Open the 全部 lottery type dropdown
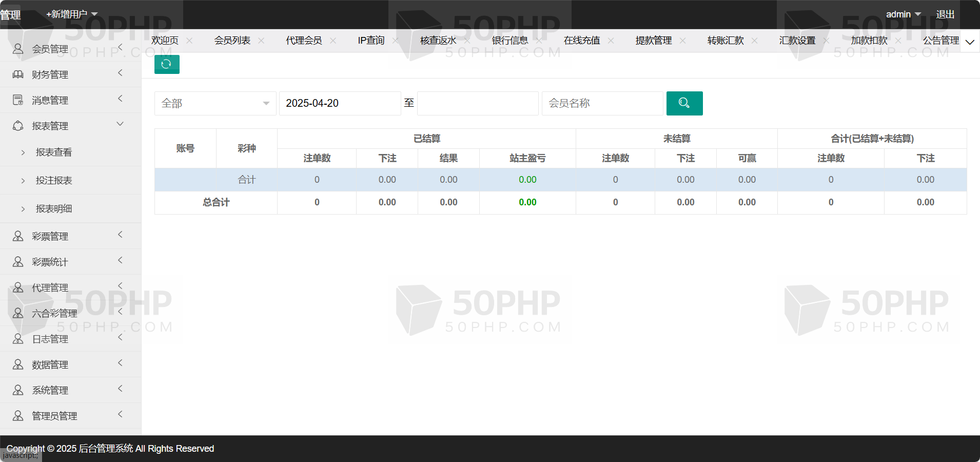This screenshot has height=462, width=980. coord(215,103)
